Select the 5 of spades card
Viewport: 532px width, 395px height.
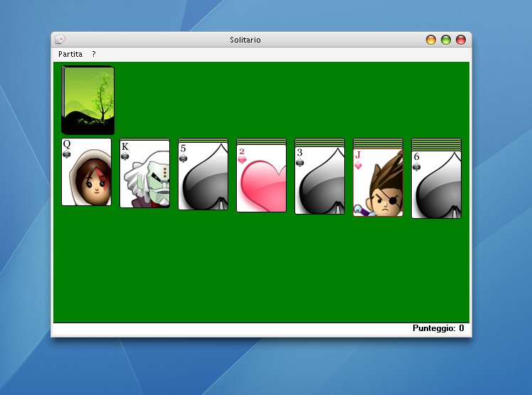tap(203, 176)
